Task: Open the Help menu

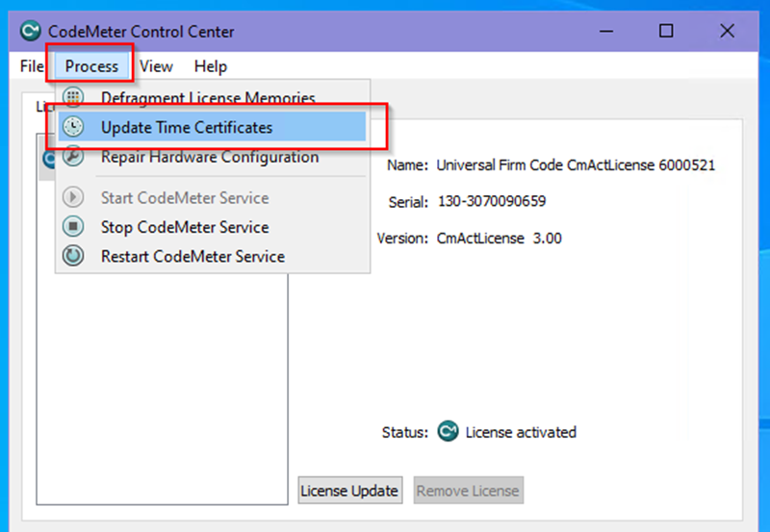Action: coord(210,66)
